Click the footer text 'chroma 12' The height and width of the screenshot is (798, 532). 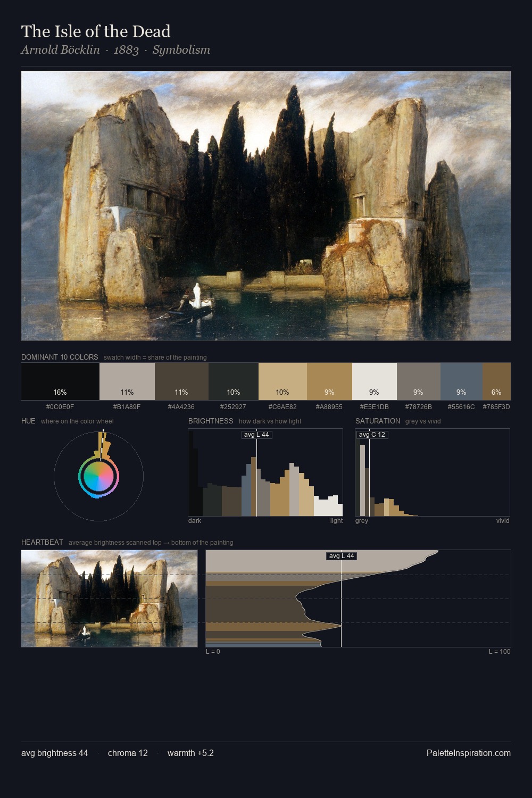pyautogui.click(x=128, y=753)
